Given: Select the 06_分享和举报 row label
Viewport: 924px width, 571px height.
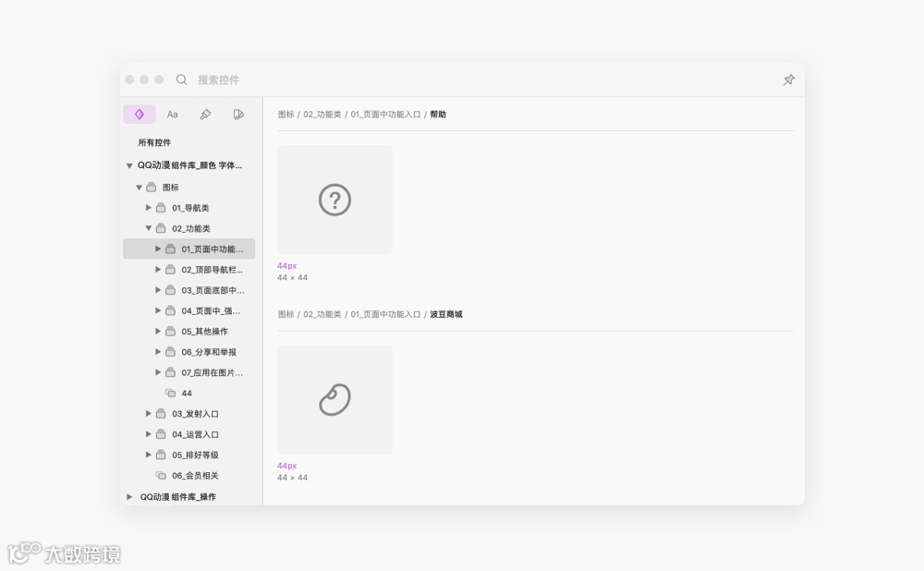Looking at the screenshot, I should click(x=209, y=352).
